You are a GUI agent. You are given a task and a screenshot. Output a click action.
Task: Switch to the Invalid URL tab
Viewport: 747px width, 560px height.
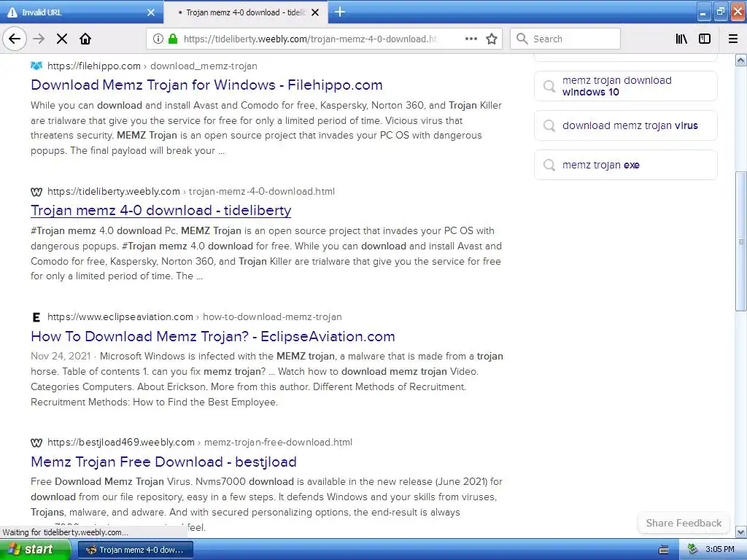pyautogui.click(x=82, y=12)
